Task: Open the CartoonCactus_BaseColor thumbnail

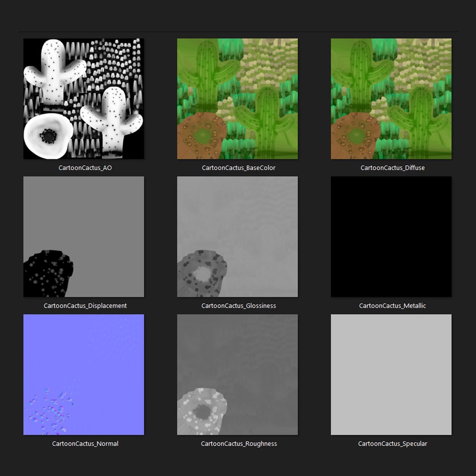Action: tap(238, 99)
